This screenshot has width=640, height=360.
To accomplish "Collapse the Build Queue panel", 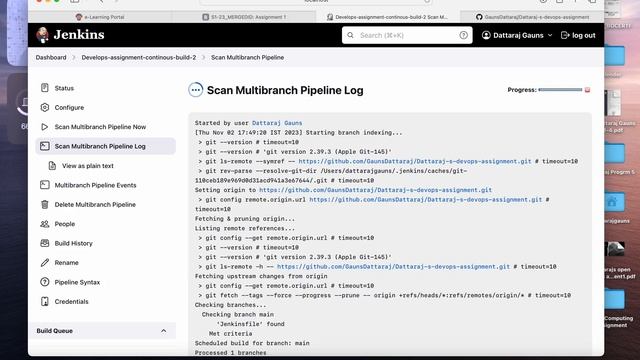I will (163, 331).
